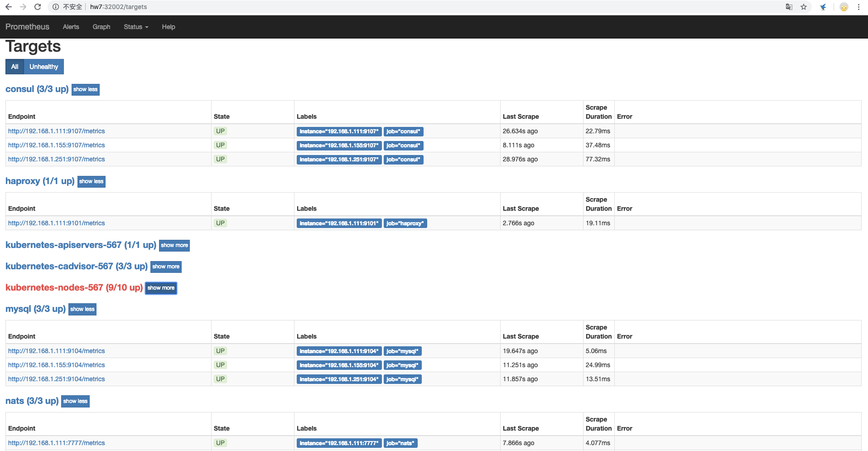The image size is (868, 451).
Task: Click UP state of haproxy endpoint
Action: tap(220, 223)
